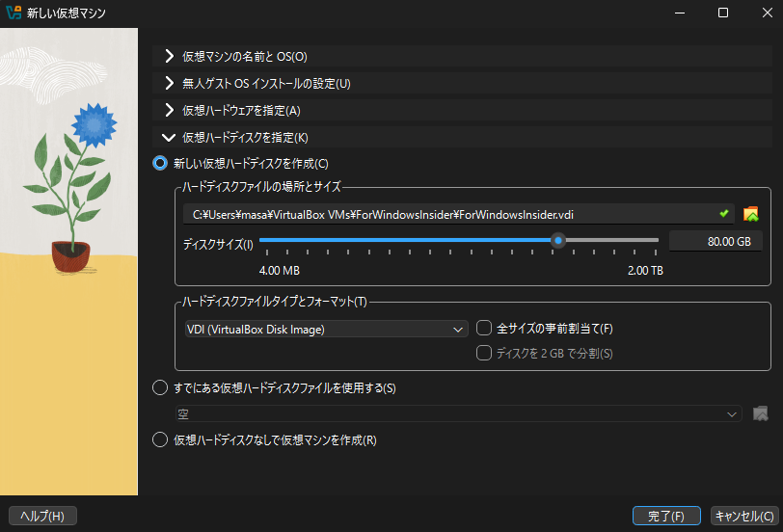Click the ディスクサイズ(I) label
The image size is (783, 532).
(x=218, y=244)
